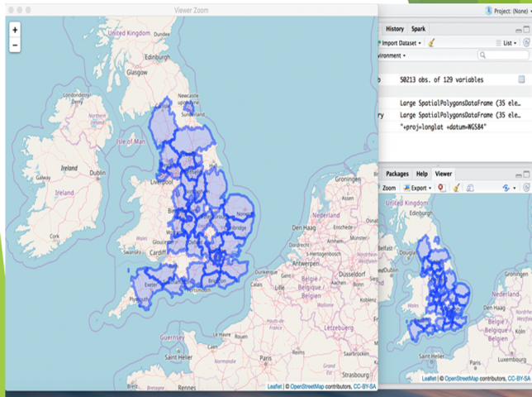Click the Dublin label on large map
Viewport: 532px width, 397px height.
(x=97, y=173)
